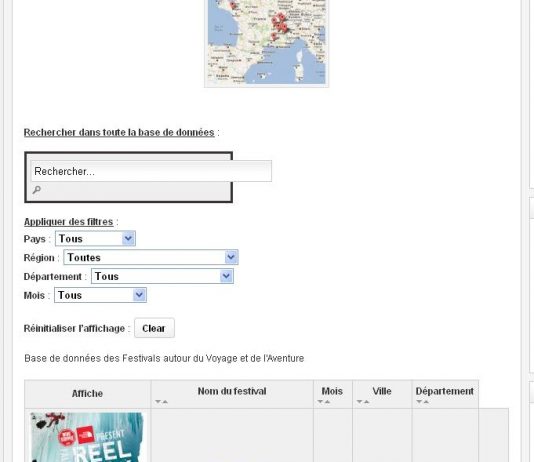Sort Mois column ascending arrow
This screenshot has height=462, width=534.
(327, 402)
